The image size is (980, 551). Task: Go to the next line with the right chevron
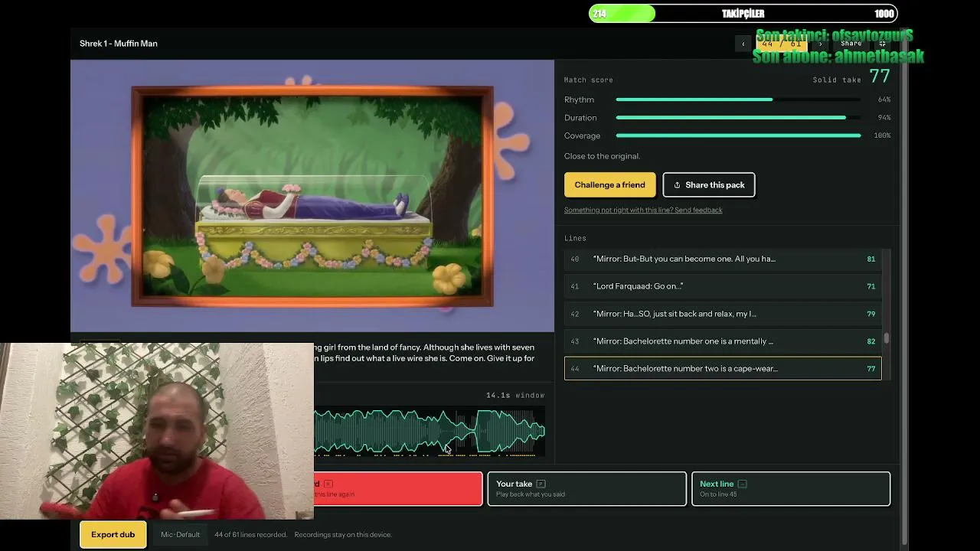[x=820, y=44]
